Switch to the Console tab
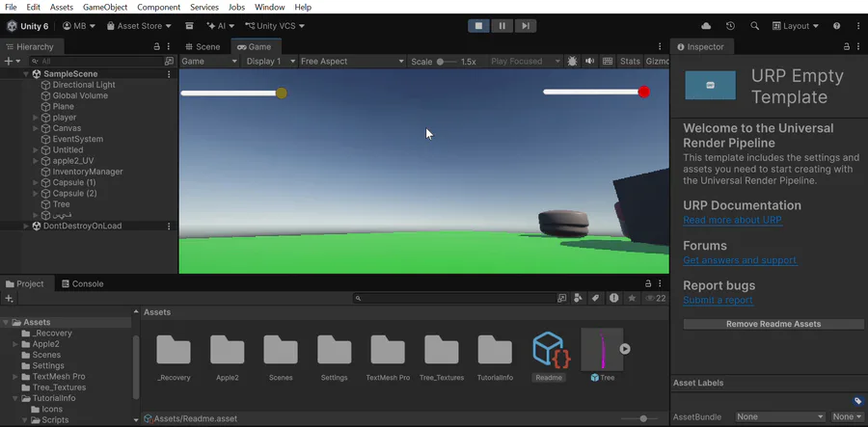The width and height of the screenshot is (868, 427). click(83, 283)
